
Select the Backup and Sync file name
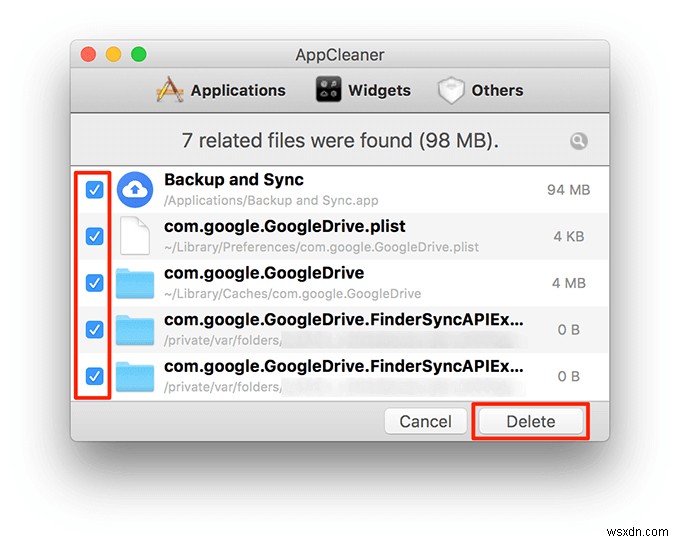tap(234, 180)
